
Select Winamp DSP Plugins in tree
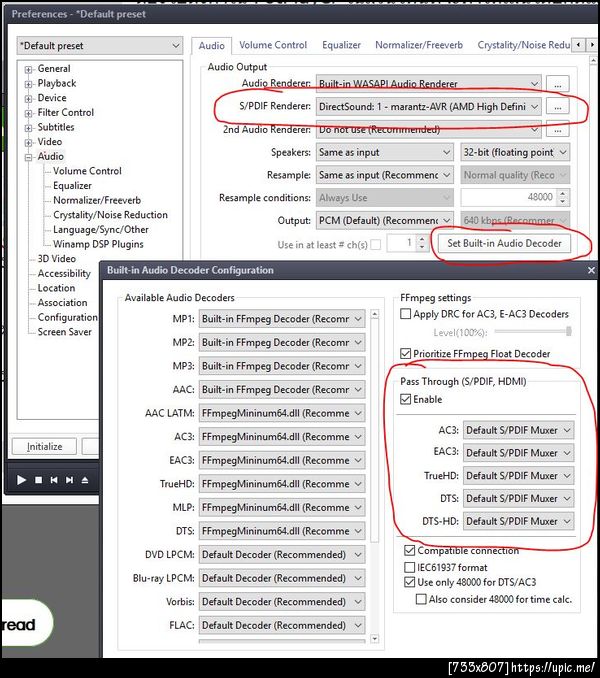[x=98, y=244]
